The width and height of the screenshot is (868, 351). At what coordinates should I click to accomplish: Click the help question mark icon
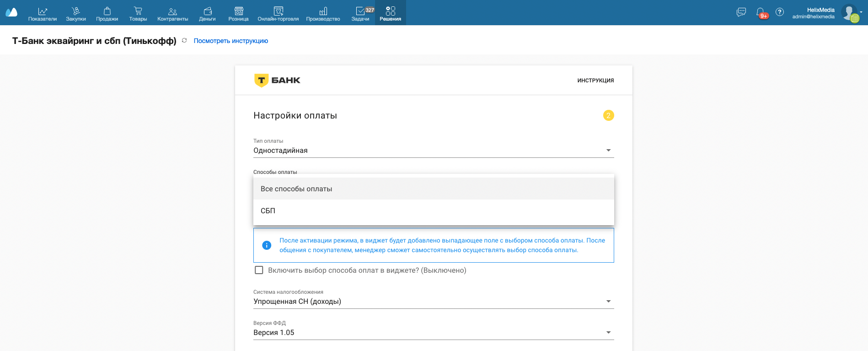coord(780,12)
